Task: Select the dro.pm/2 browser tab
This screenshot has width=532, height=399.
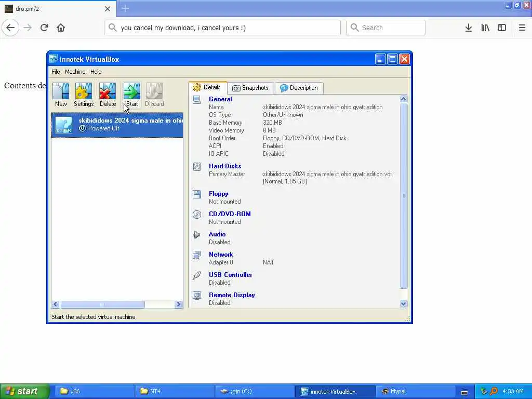Action: [58, 8]
